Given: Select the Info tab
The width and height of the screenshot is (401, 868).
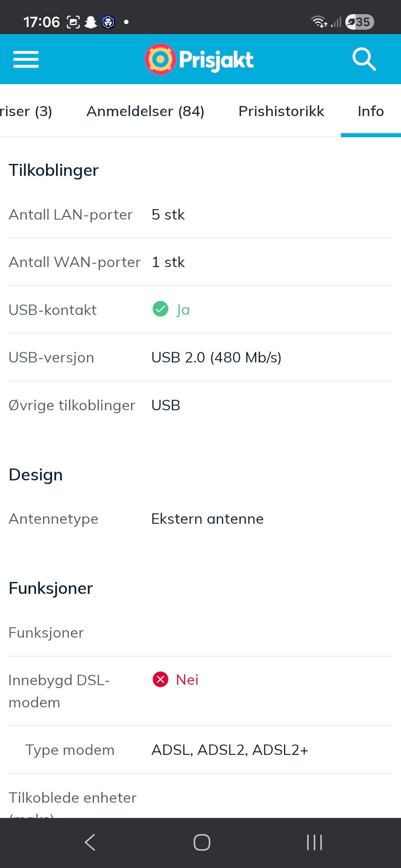Looking at the screenshot, I should coord(371,111).
